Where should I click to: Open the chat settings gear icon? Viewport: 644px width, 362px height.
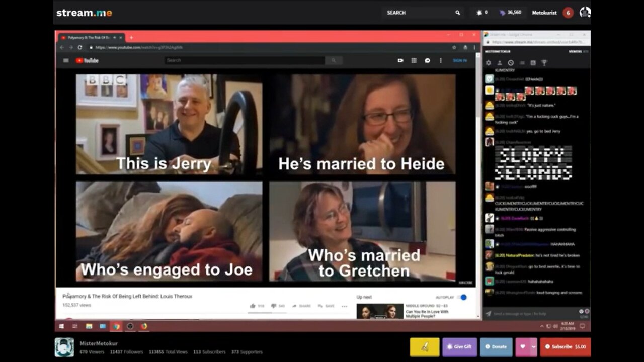pyautogui.click(x=488, y=63)
